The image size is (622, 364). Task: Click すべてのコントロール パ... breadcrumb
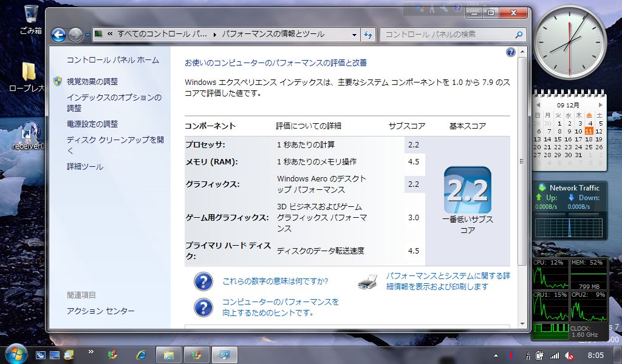pos(162,35)
